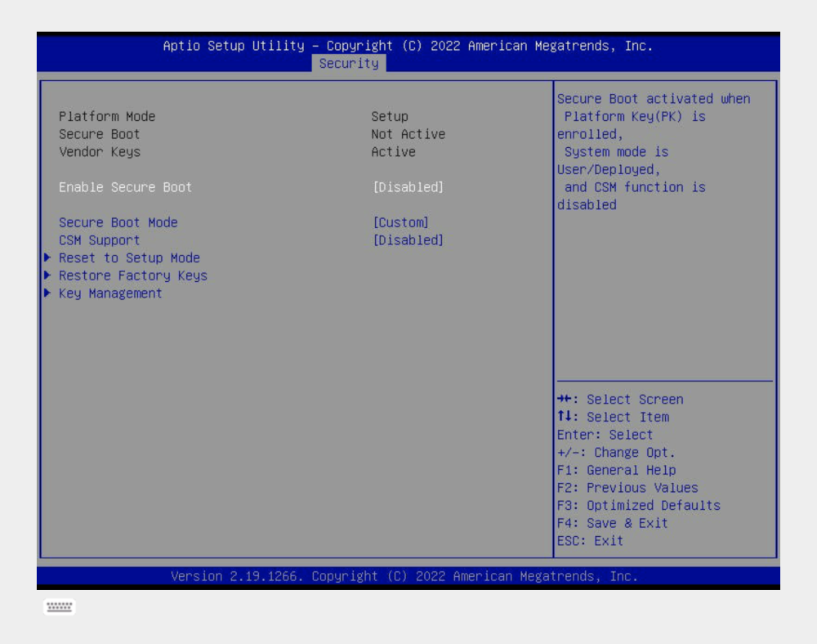Click the F1: General Help hint
Viewport: 817px width, 644px height.
(x=616, y=470)
